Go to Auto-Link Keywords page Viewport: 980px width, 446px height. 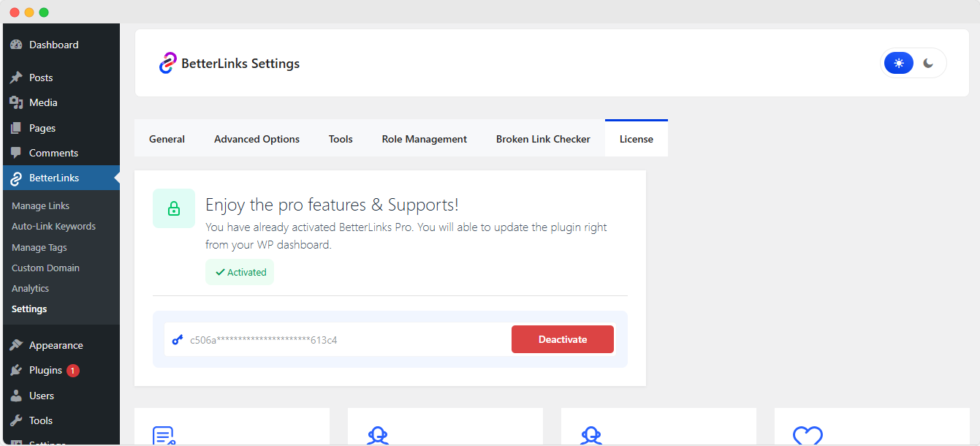pyautogui.click(x=53, y=227)
